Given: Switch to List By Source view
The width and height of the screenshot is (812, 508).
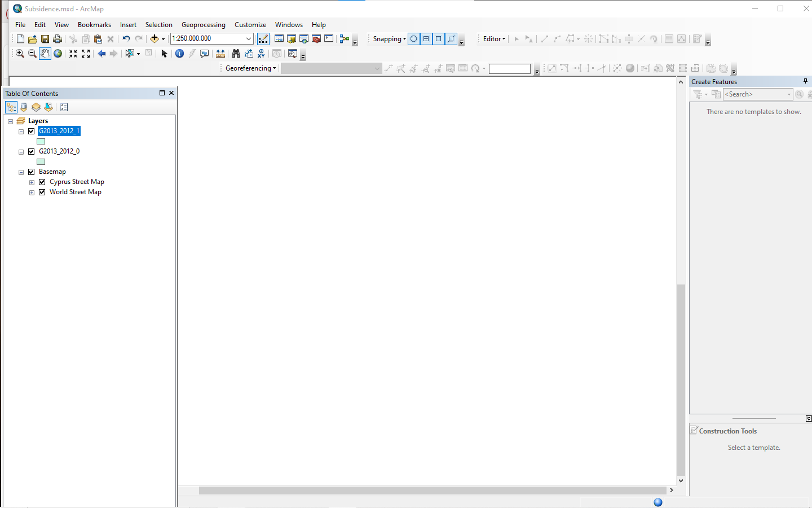Looking at the screenshot, I should [24, 107].
